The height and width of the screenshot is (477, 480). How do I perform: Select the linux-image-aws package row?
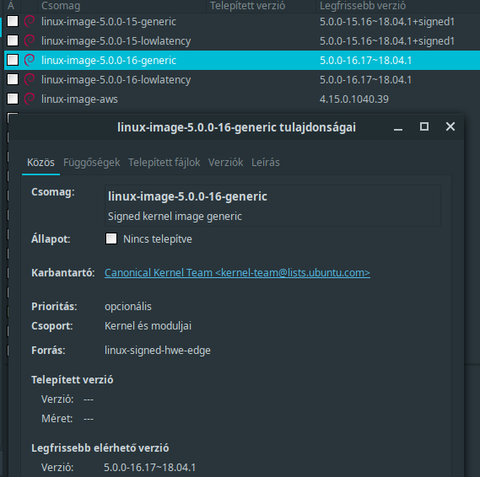pos(242,99)
